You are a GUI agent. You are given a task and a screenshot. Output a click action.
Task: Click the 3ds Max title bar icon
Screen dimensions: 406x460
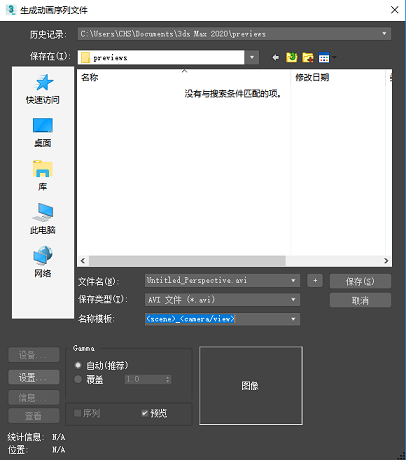11,10
